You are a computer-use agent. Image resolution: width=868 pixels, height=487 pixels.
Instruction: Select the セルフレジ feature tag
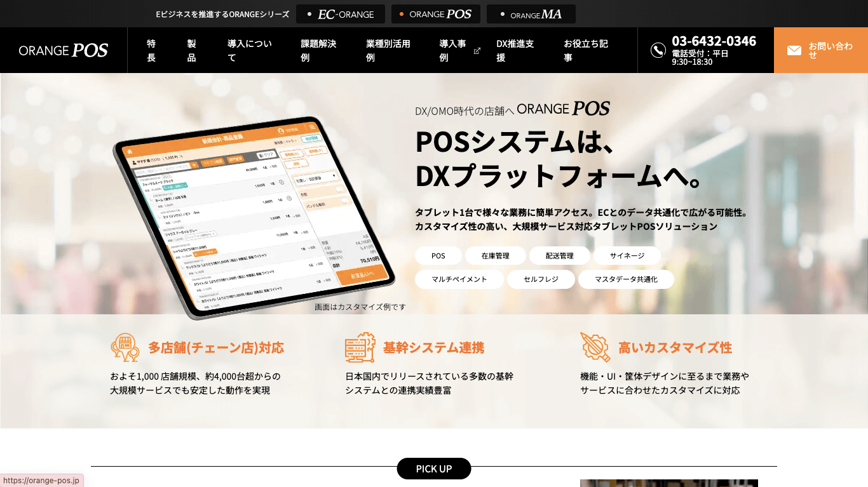[x=541, y=279]
